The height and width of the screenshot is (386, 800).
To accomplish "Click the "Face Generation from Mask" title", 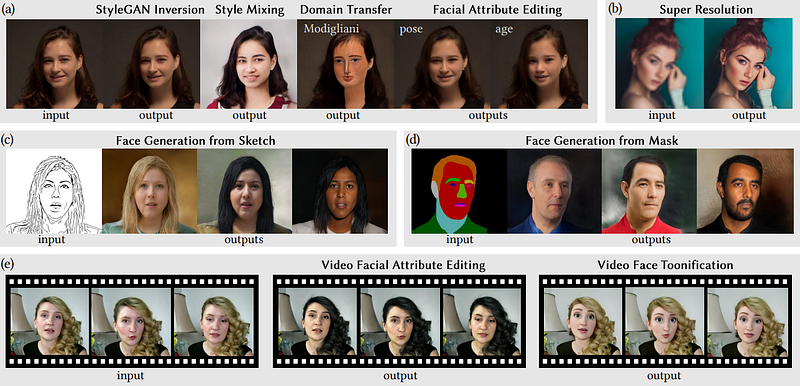I will (x=602, y=140).
